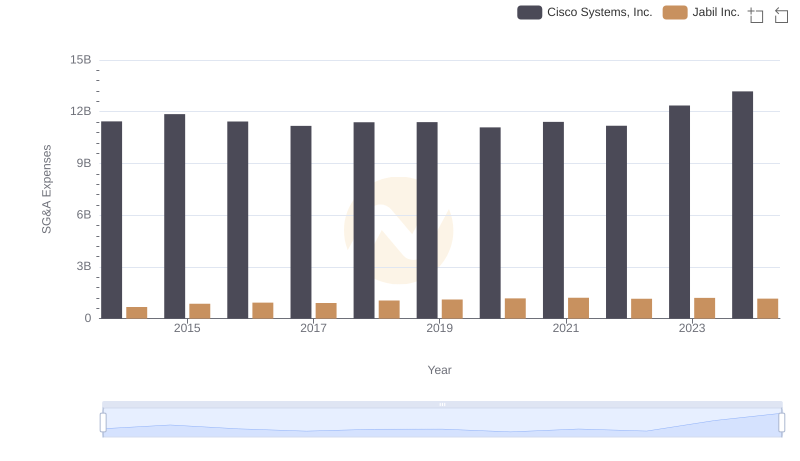
Task: Click the 2019 x-axis label
Action: click(x=439, y=328)
